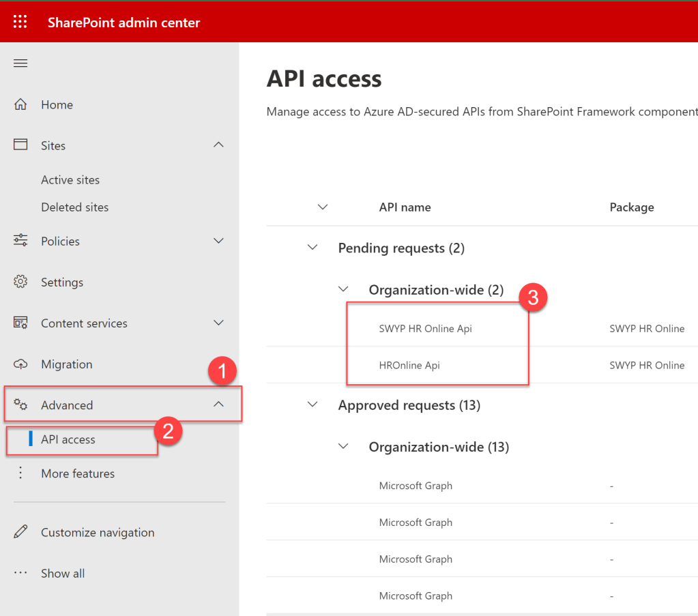The width and height of the screenshot is (698, 616).
Task: Click the Content services icon
Action: (x=20, y=323)
